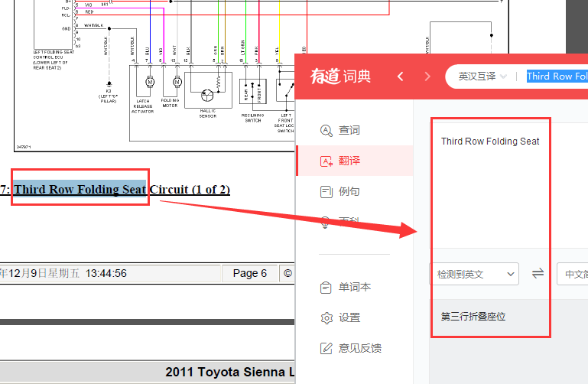Swap source and target languages
The width and height of the screenshot is (588, 384).
tap(538, 273)
